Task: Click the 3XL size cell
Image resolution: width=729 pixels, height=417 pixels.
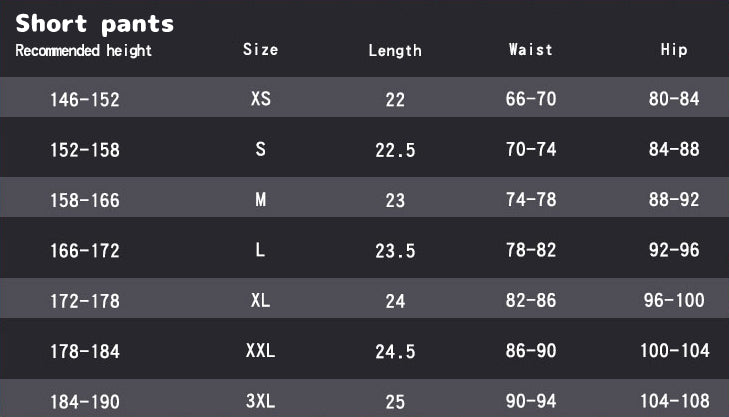Action: [260, 402]
